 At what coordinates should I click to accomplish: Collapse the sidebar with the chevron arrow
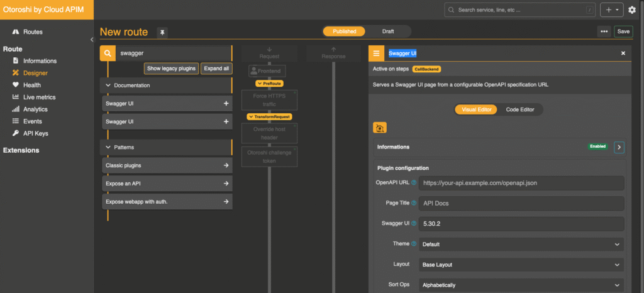[92, 40]
